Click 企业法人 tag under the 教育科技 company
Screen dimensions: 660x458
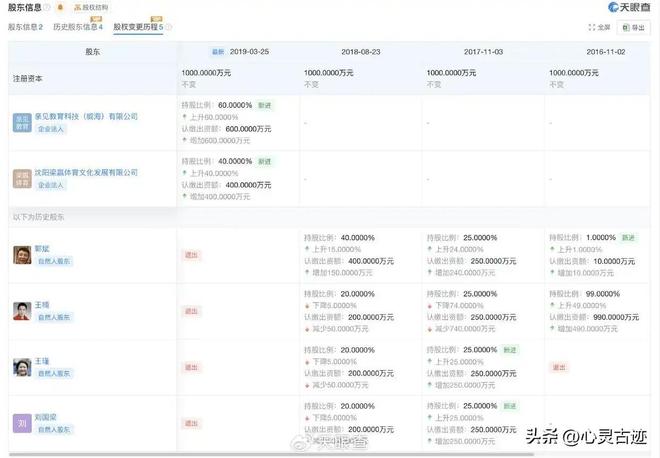click(51, 129)
